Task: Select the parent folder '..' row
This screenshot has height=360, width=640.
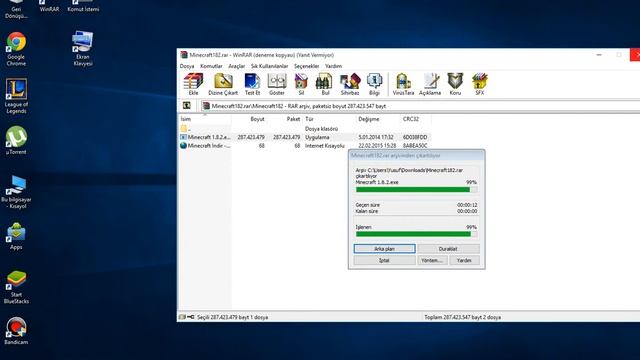Action: pyautogui.click(x=305, y=129)
